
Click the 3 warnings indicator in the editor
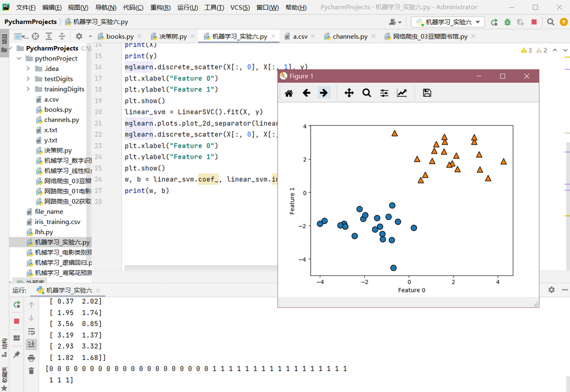[x=527, y=50]
